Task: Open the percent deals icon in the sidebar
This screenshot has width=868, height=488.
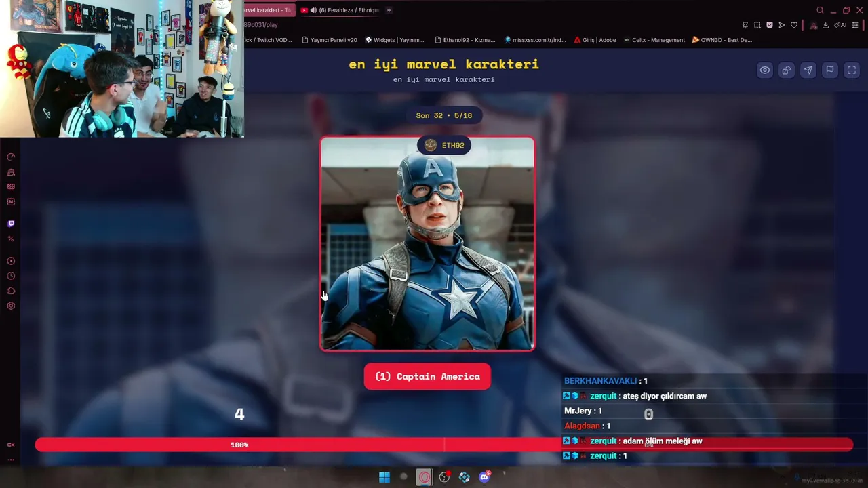Action: coord(11,239)
